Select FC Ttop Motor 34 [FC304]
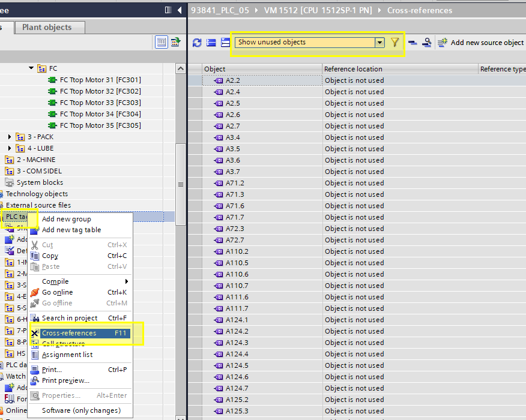Viewport: 526px width, 420px height. point(100,114)
